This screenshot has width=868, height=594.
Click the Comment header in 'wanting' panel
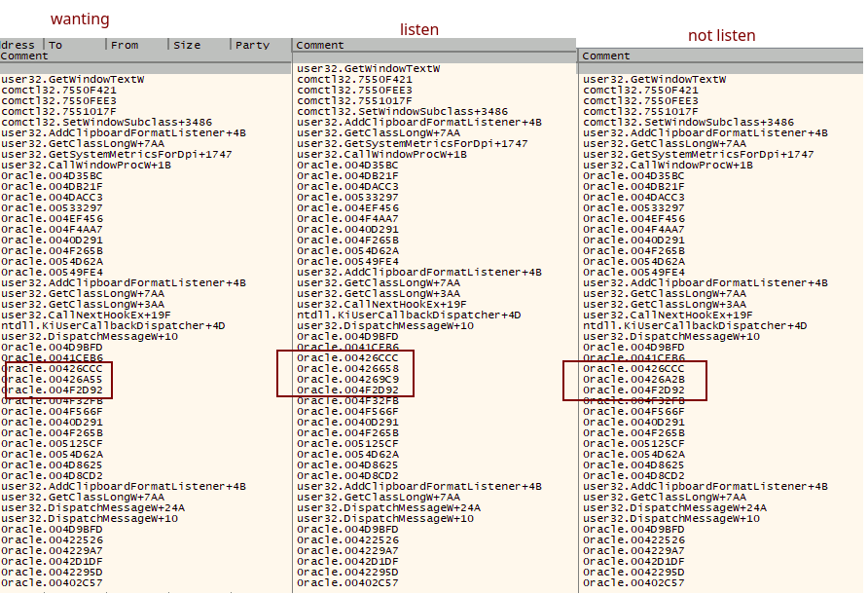[24, 56]
